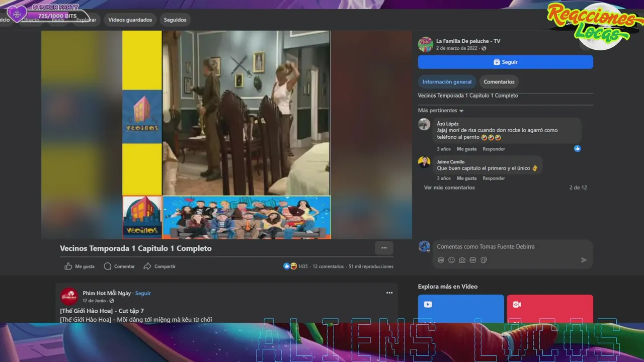
Task: Follow Phim Hot Mỗi Ngày via Seguir link
Action: 143,293
